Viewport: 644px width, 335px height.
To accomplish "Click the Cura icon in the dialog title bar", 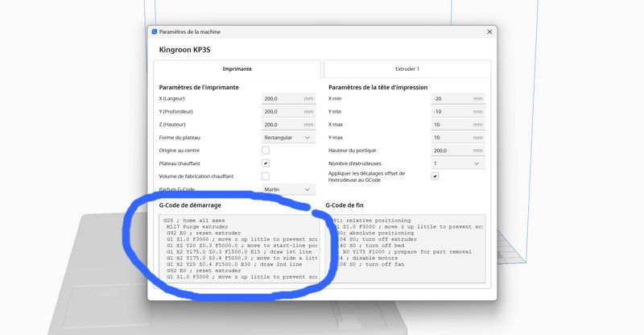I will click(155, 31).
